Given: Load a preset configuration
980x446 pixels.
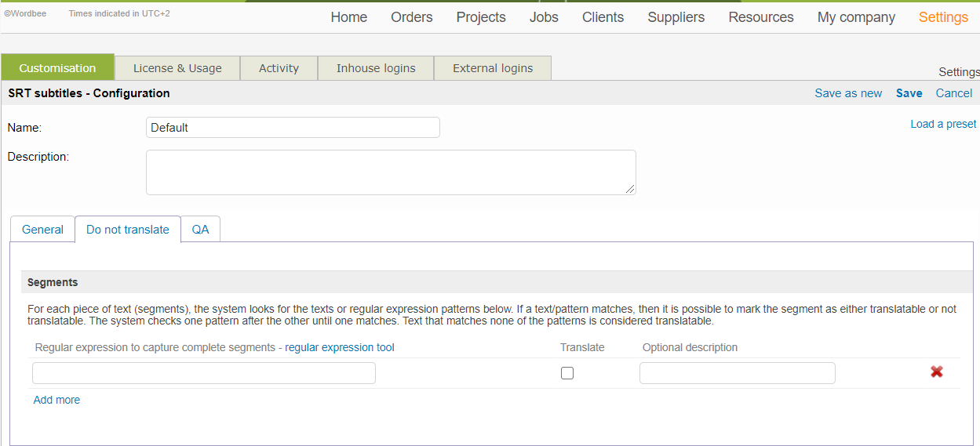Looking at the screenshot, I should point(943,124).
